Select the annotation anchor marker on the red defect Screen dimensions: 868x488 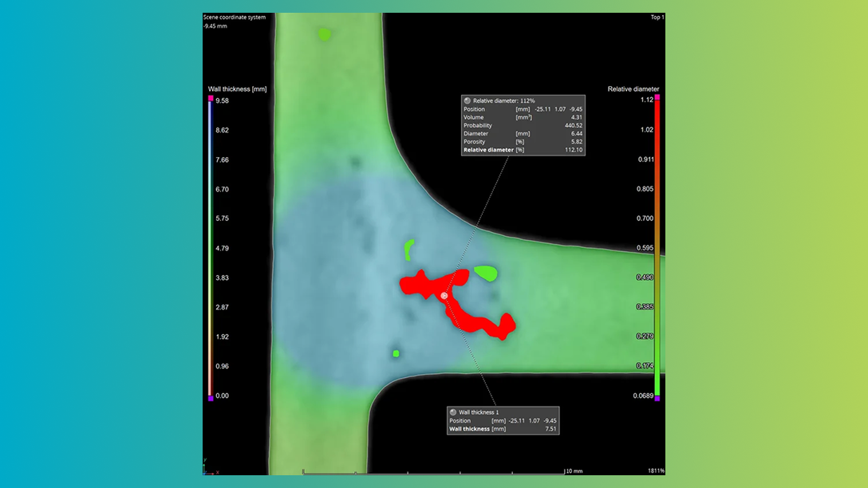point(442,296)
